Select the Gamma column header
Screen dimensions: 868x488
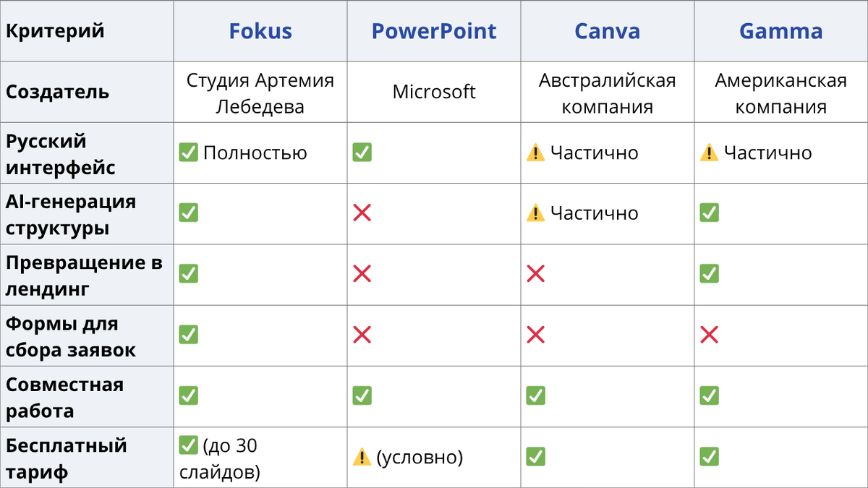[x=781, y=31]
